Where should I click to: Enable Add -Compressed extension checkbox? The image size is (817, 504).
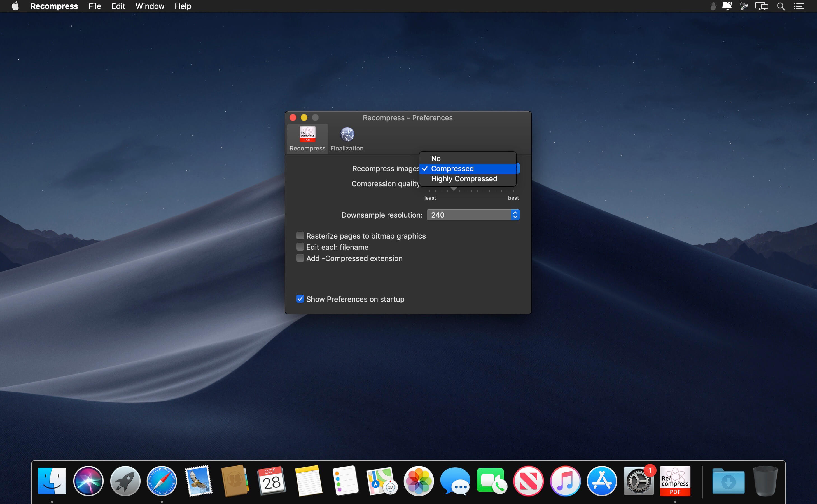click(x=300, y=258)
